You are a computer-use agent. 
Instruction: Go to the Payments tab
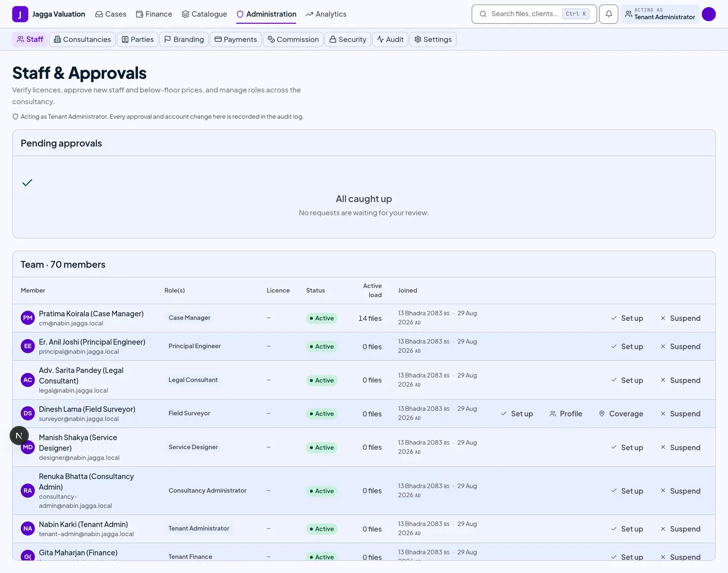click(x=236, y=39)
